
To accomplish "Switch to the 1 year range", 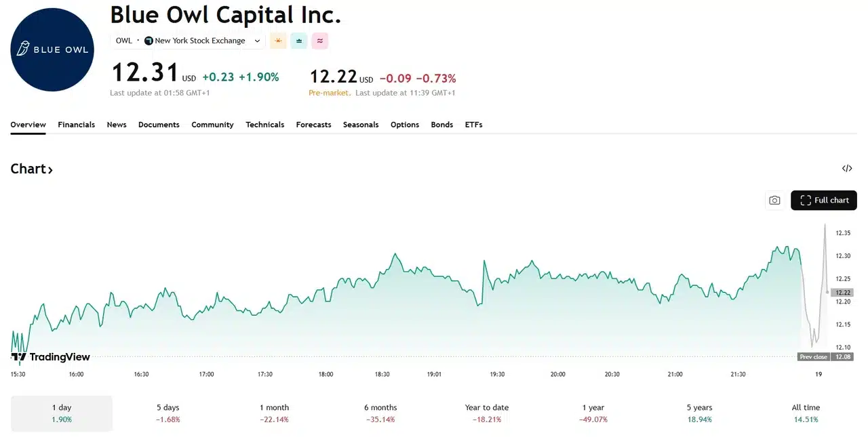I will click(x=593, y=413).
